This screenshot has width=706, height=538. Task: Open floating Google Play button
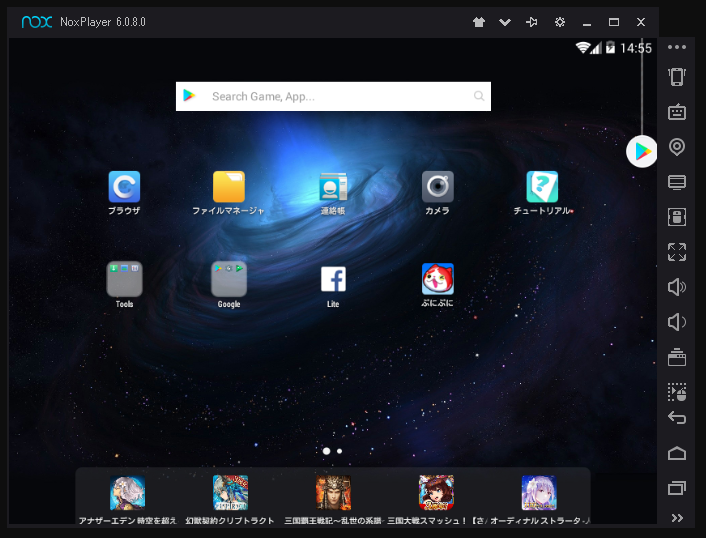click(642, 152)
